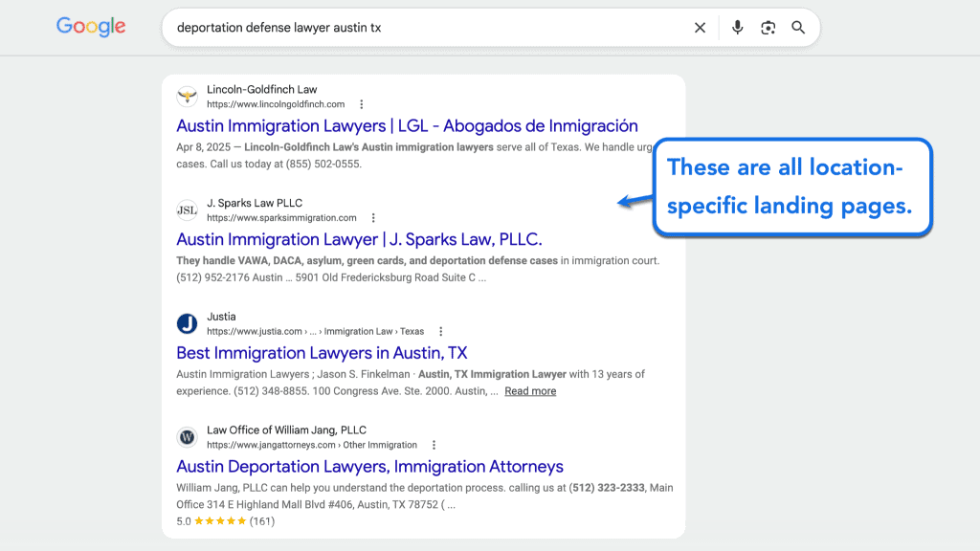Click the https://www.sparksimmigration.com URL text
This screenshot has width=980, height=551.
(281, 218)
